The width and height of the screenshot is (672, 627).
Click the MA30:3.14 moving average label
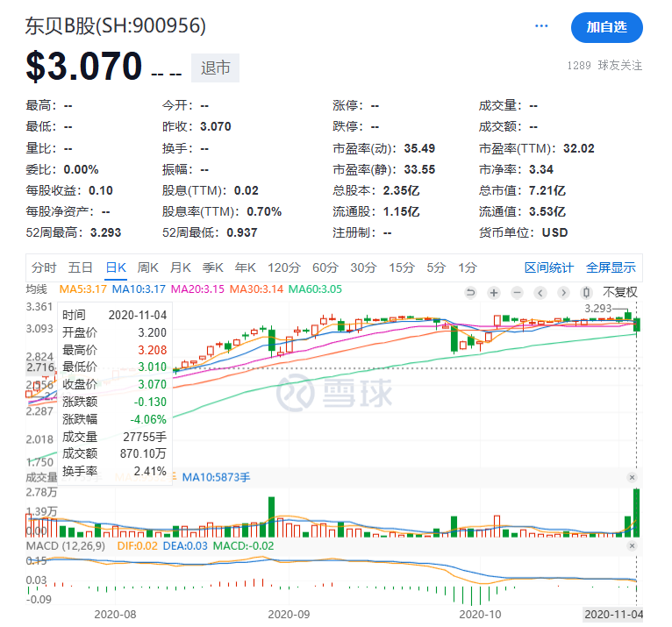point(256,289)
